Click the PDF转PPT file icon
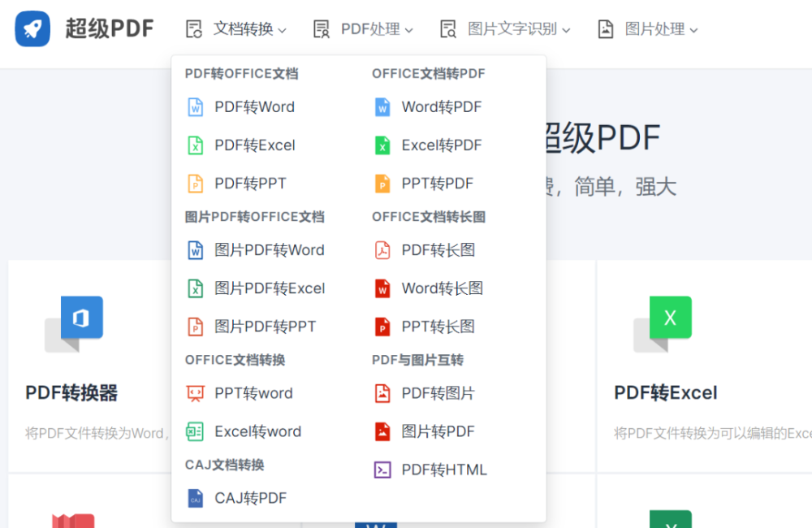The image size is (812, 528). 195,184
